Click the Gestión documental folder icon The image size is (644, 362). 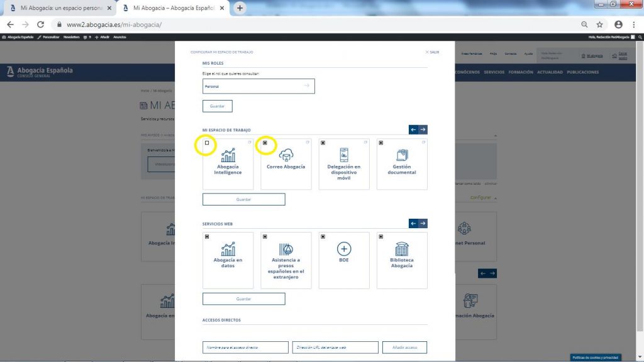[402, 155]
